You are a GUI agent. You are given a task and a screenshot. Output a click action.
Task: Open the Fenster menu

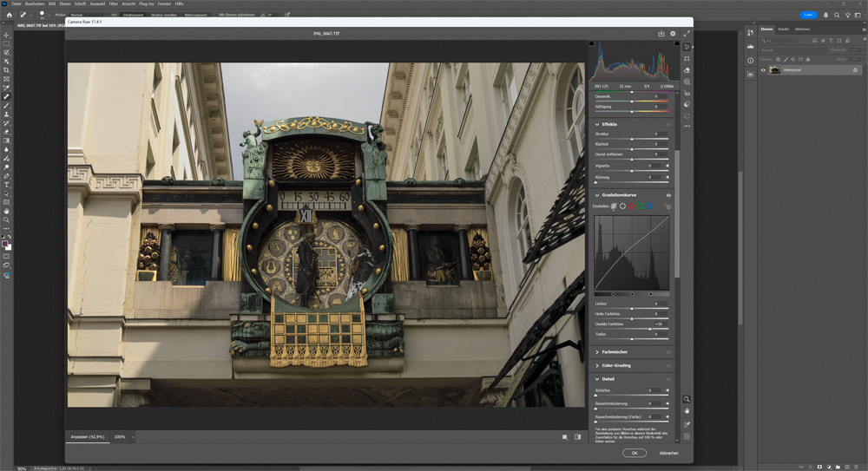[164, 3]
